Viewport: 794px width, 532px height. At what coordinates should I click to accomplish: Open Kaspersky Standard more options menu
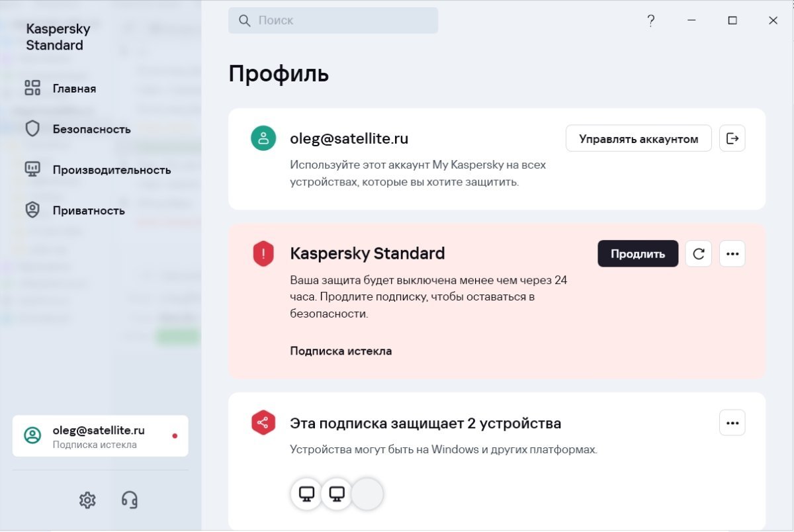click(732, 253)
